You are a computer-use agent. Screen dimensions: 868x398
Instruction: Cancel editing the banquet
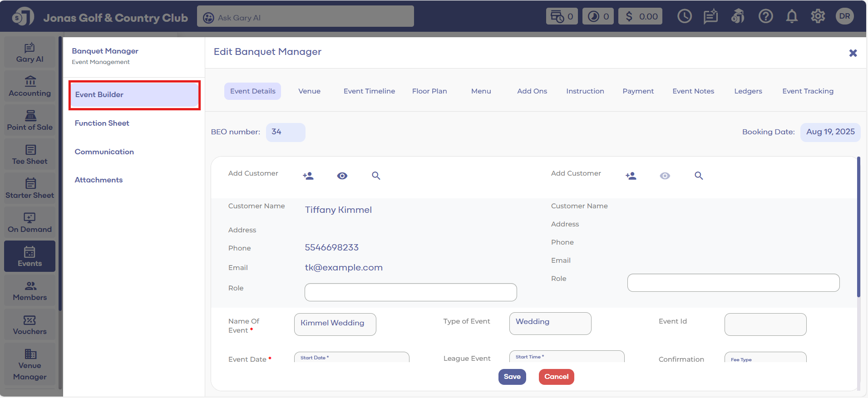[x=556, y=377]
